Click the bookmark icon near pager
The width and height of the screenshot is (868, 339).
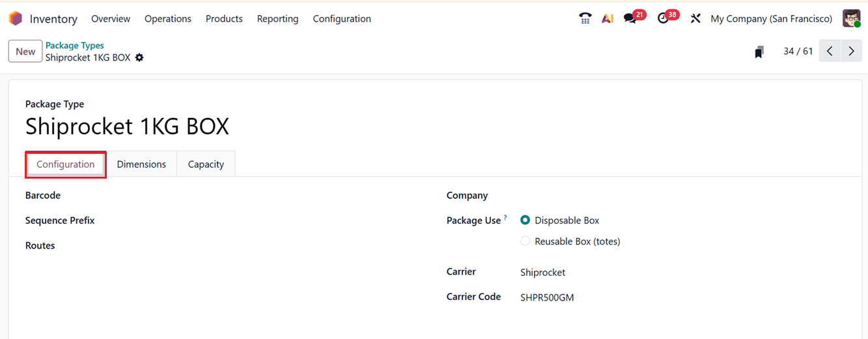click(759, 52)
